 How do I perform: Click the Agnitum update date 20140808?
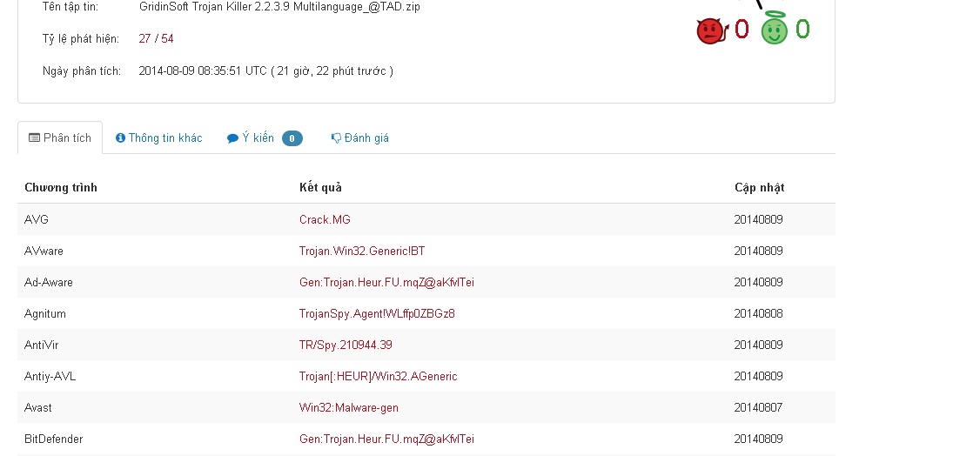click(759, 313)
